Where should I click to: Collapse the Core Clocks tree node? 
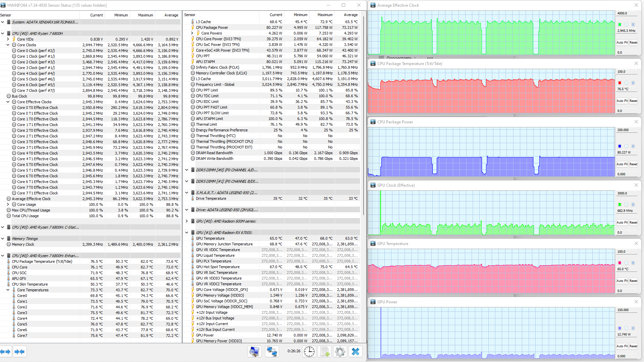(x=8, y=45)
